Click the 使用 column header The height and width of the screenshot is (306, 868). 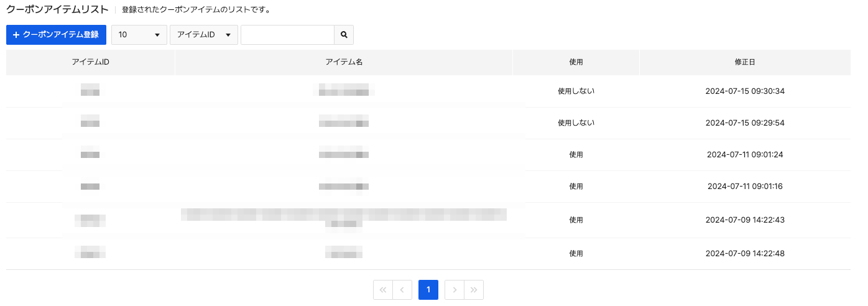pyautogui.click(x=576, y=62)
